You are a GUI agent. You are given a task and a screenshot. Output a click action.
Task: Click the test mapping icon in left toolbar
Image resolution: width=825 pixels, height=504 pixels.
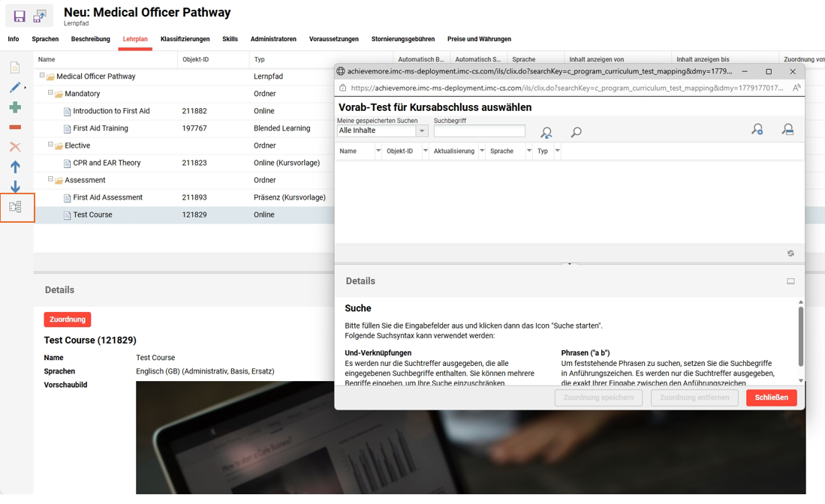(x=15, y=207)
